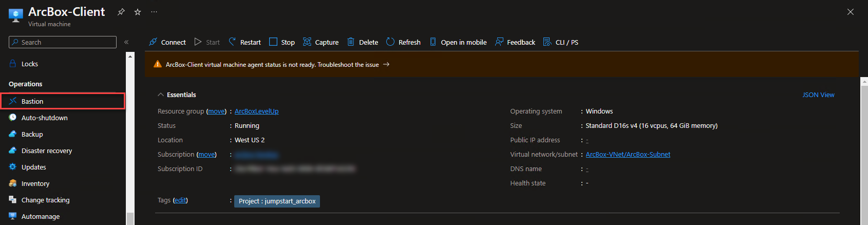Close the ArcBox-Client blade
Image resolution: width=868 pixels, height=225 pixels.
point(851,12)
